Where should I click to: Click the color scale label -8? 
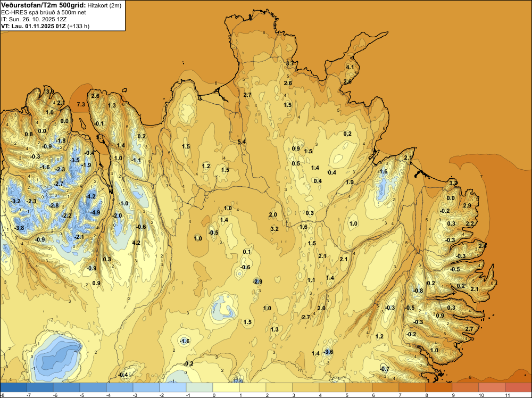[2, 395]
